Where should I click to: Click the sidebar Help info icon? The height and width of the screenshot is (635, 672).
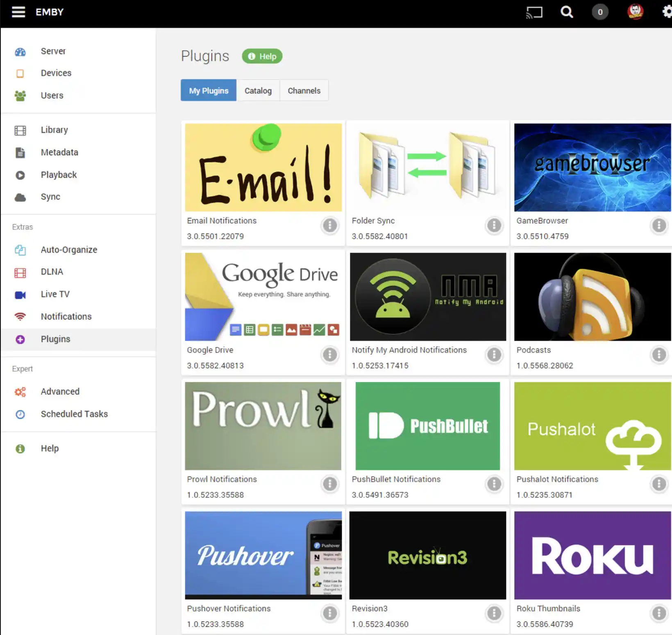point(20,449)
